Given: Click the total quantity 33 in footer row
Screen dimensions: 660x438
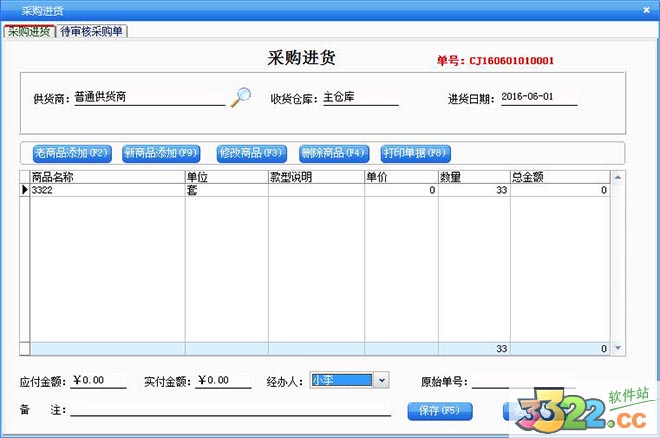Looking at the screenshot, I should coord(474,349).
